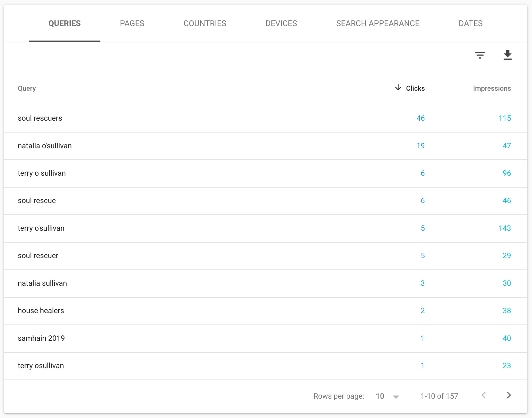The height and width of the screenshot is (418, 532).
Task: Click the download export icon
Action: [507, 55]
